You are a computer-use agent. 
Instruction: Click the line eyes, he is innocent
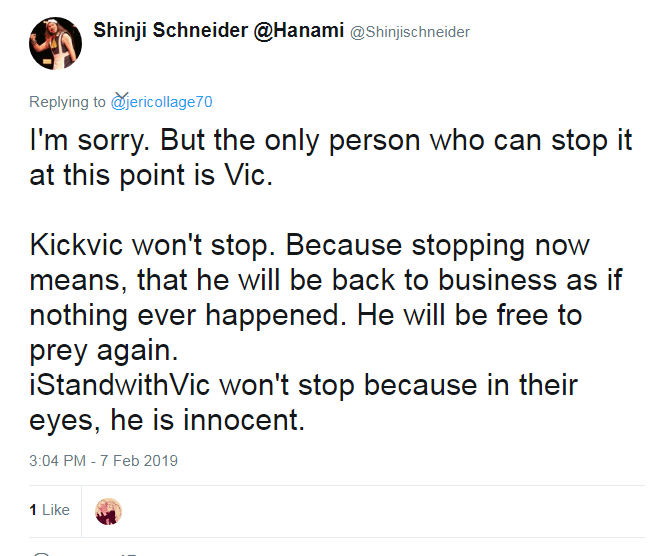pos(167,420)
